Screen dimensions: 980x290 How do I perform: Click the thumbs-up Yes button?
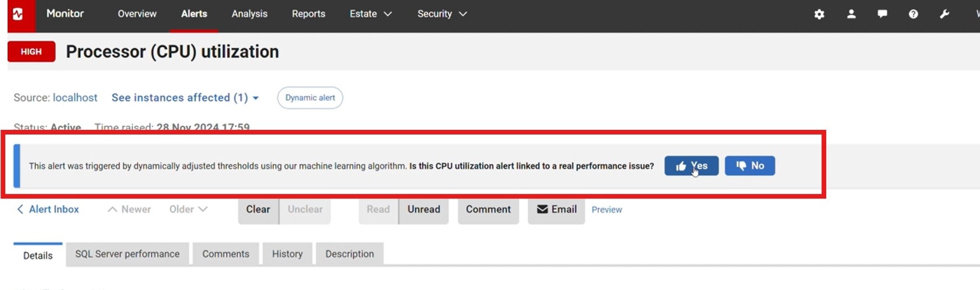(x=692, y=166)
